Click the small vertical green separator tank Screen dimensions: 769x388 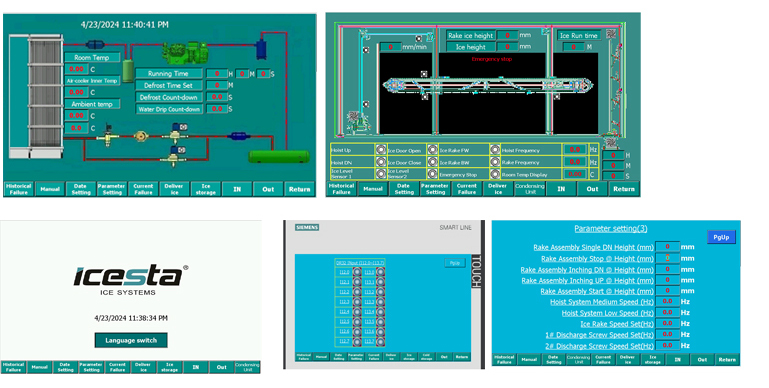[x=128, y=71]
